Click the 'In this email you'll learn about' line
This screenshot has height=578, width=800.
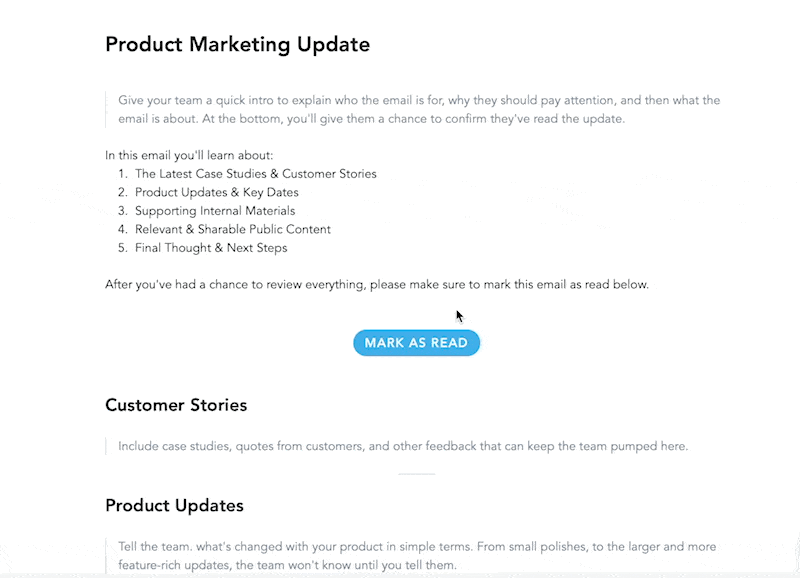coord(189,155)
